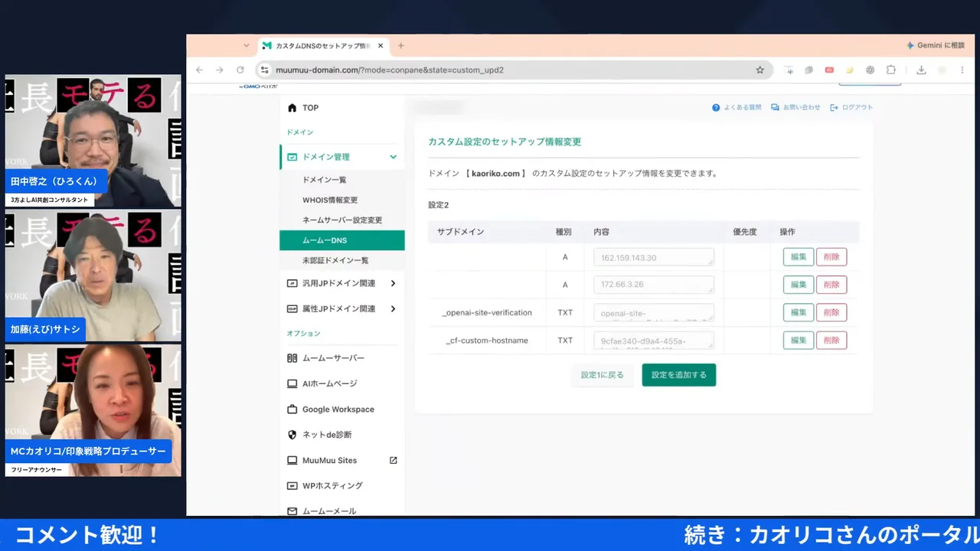The image size is (980, 551).
Task: Click Gemini に相談 button
Action: [936, 46]
